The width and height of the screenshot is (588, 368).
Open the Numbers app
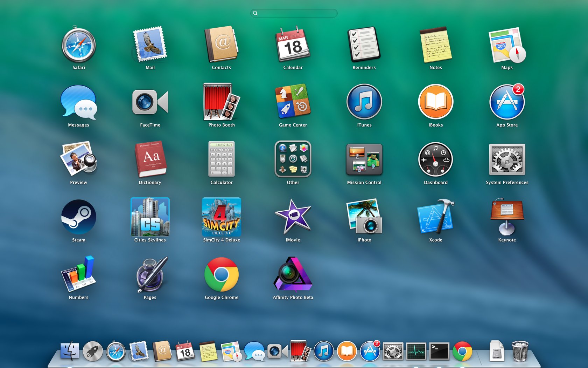click(79, 274)
